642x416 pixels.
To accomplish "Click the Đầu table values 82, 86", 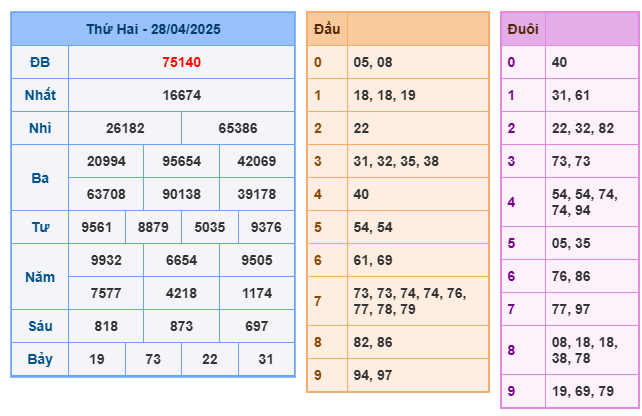I will (x=373, y=342).
